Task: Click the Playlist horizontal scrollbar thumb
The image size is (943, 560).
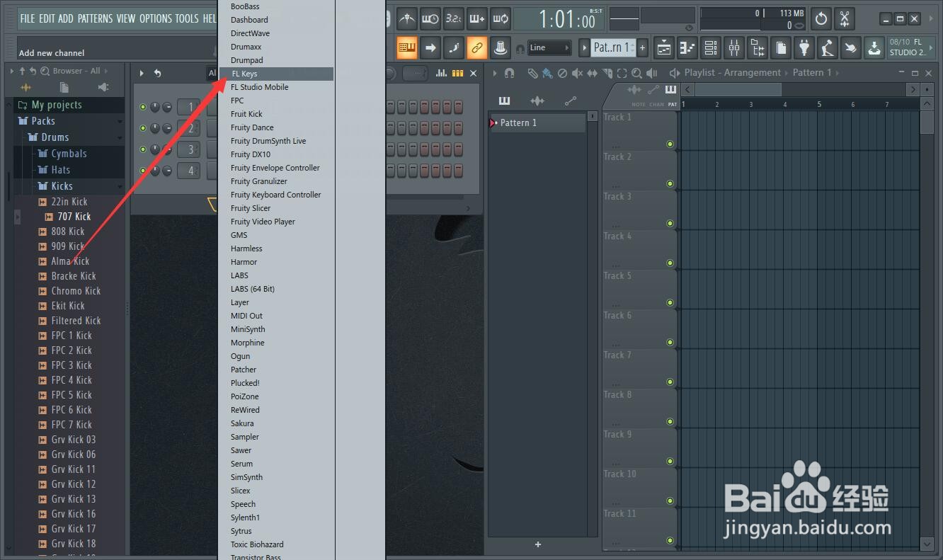Action: coord(738,89)
